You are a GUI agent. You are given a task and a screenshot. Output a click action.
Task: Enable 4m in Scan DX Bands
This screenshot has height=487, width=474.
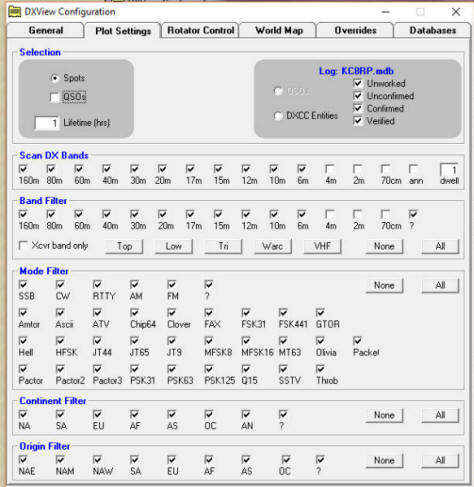coord(330,168)
